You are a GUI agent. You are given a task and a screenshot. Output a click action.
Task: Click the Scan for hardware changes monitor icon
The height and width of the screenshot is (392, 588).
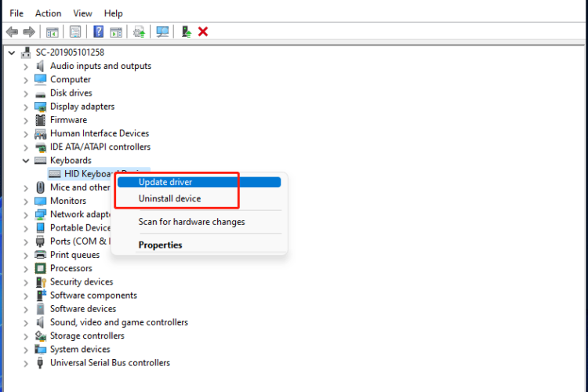click(x=162, y=31)
